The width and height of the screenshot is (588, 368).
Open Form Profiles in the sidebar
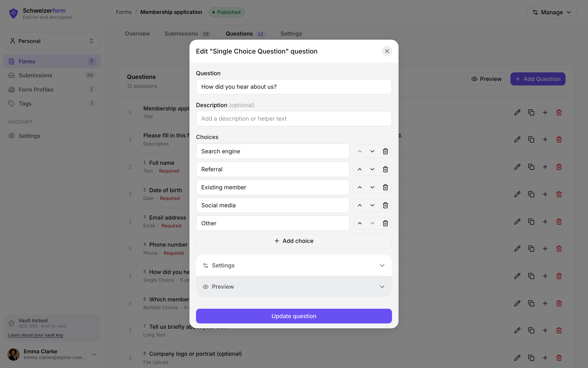[52, 90]
